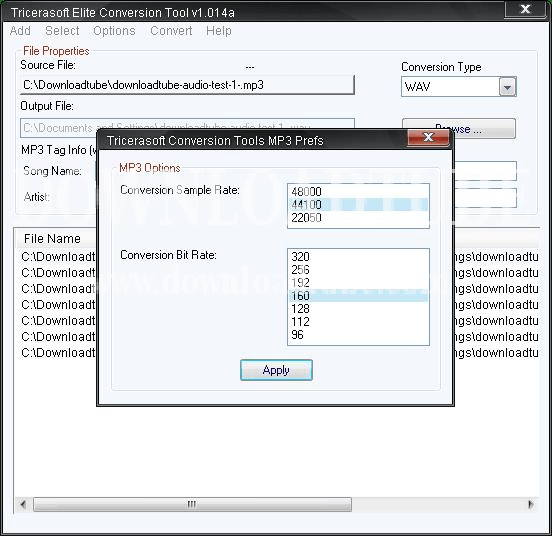Open the Convert menu
This screenshot has width=552, height=536.
click(x=171, y=31)
